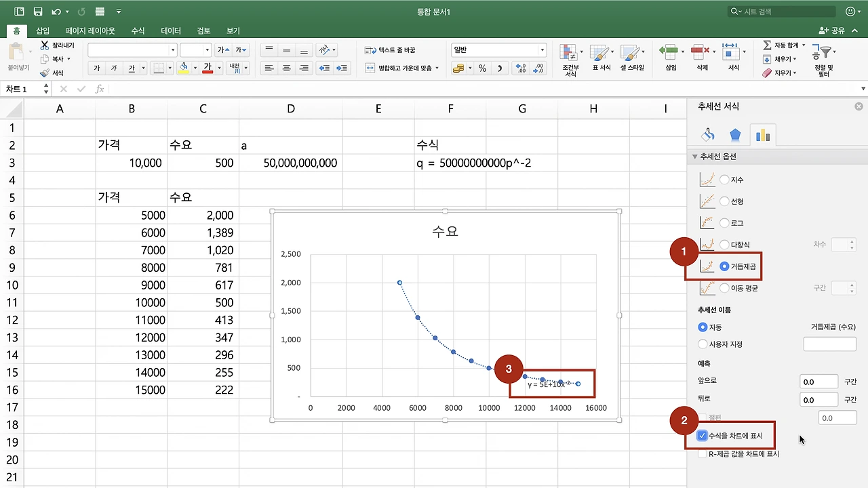Expand the formula bar with the arrow
The image size is (868, 488).
click(863, 89)
